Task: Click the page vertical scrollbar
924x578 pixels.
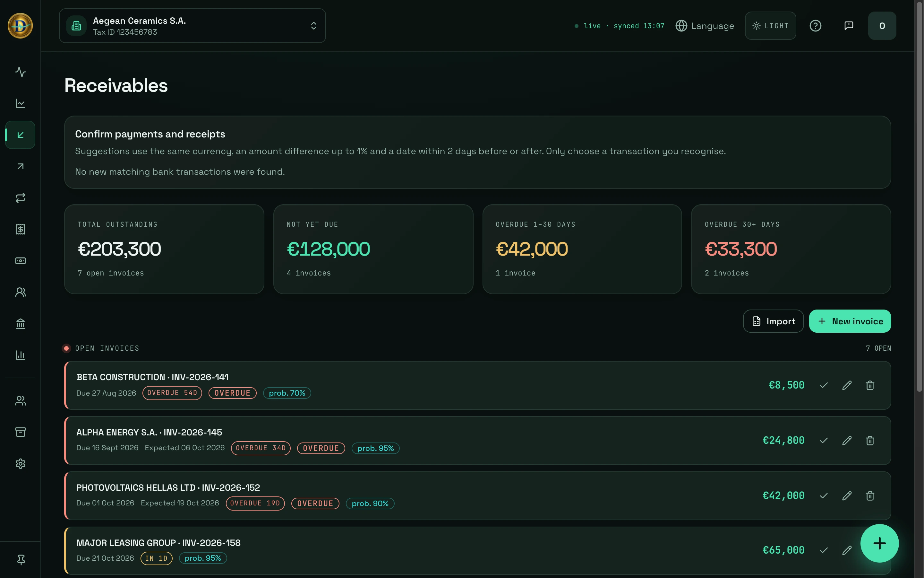Action: (x=919, y=197)
